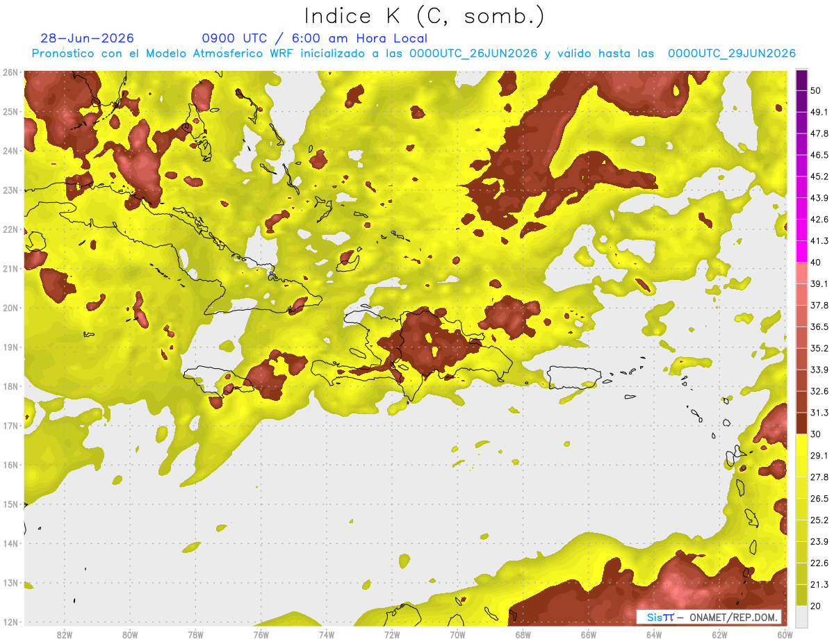Viewport: 834px width, 644px height.
Task: Click the '60W' longitude label
Action: (785, 635)
